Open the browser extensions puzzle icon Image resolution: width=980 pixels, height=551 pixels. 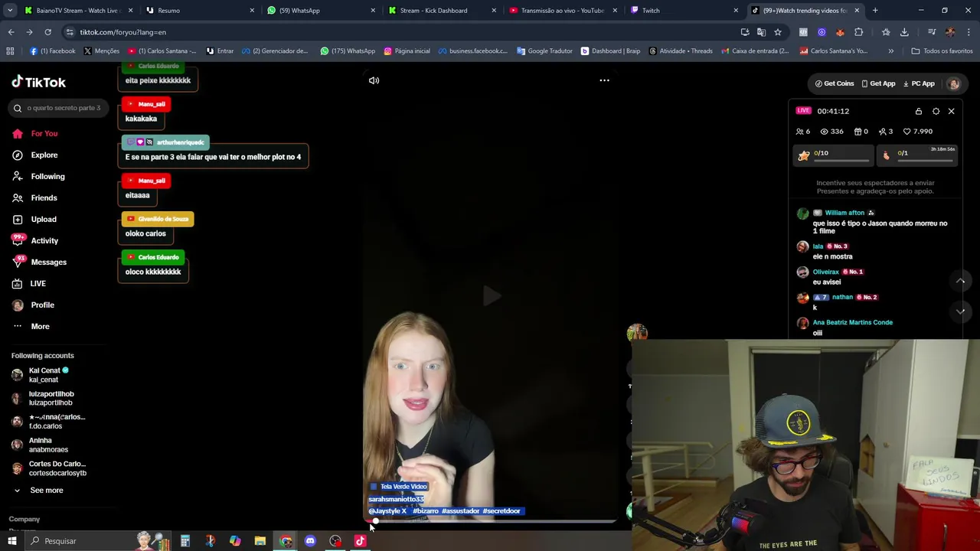858,32
